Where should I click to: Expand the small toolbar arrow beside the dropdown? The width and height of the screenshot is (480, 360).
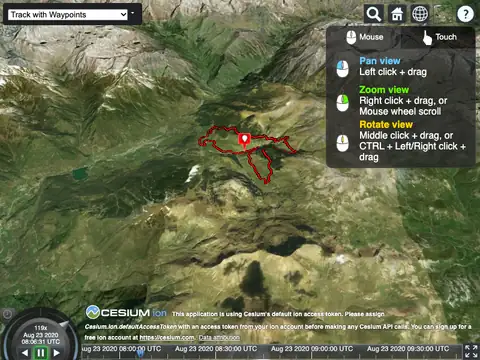(x=133, y=14)
